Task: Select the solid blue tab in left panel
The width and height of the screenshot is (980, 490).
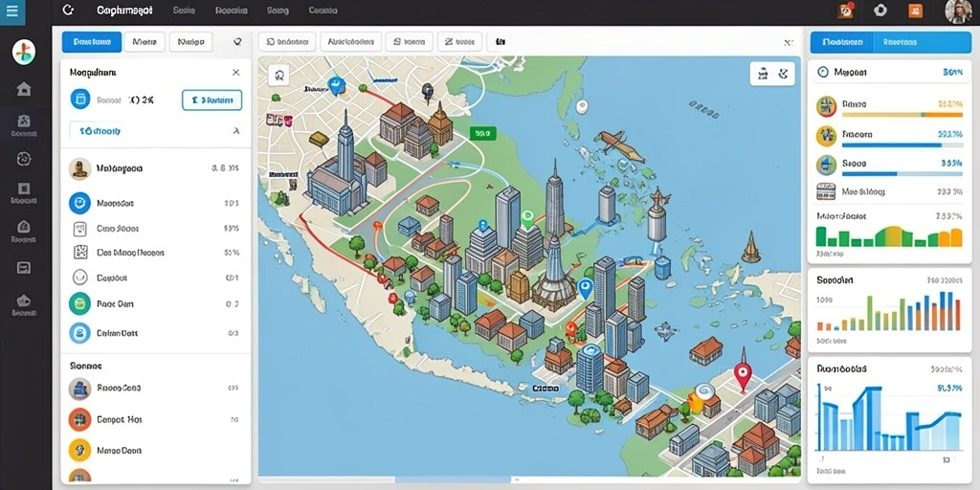Action: pyautogui.click(x=91, y=42)
